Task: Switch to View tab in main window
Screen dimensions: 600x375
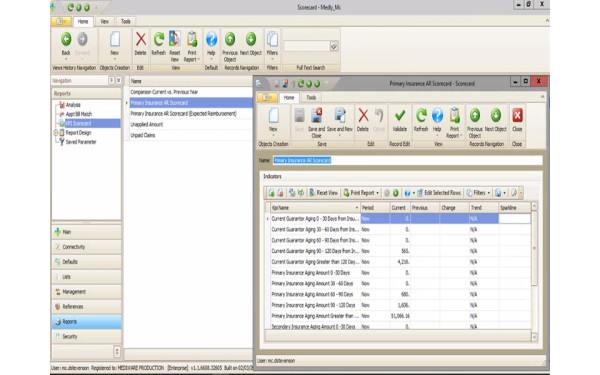Action: click(x=104, y=21)
